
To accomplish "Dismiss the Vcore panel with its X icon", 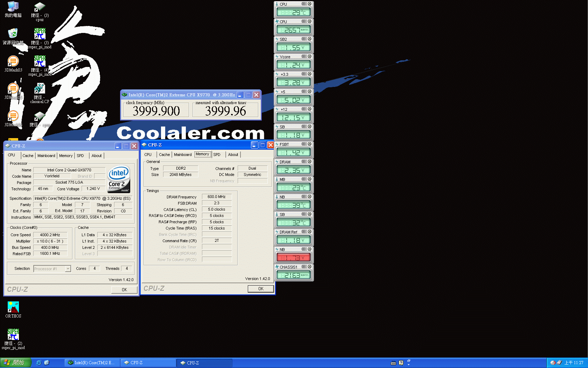I will coord(309,56).
